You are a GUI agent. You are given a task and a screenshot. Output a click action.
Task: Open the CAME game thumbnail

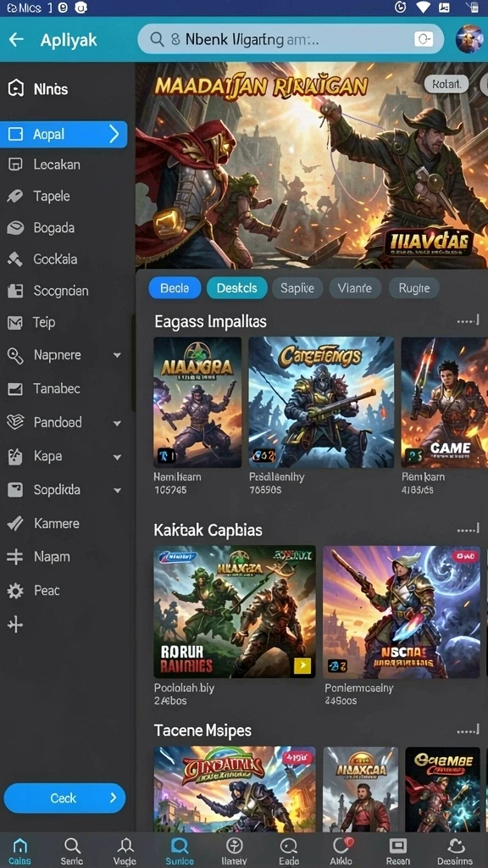[x=444, y=402]
